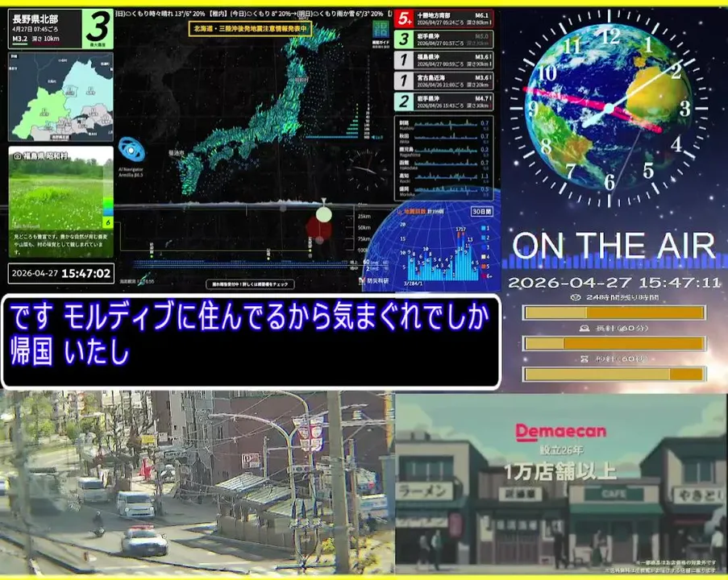Image resolution: width=728 pixels, height=580 pixels.
Task: Click the M3.2 深さ 10km text
Action: pos(35,39)
